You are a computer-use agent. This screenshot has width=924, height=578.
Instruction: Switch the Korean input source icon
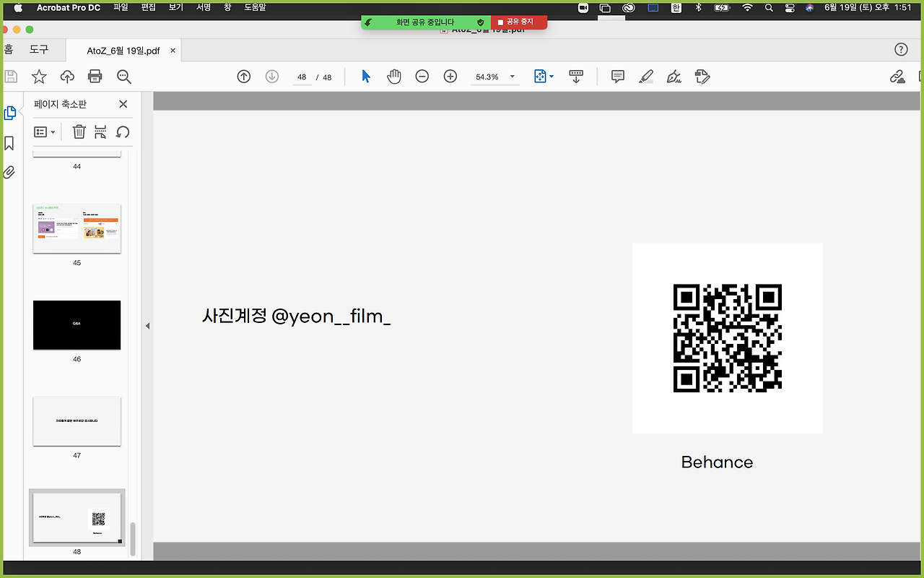pos(676,7)
